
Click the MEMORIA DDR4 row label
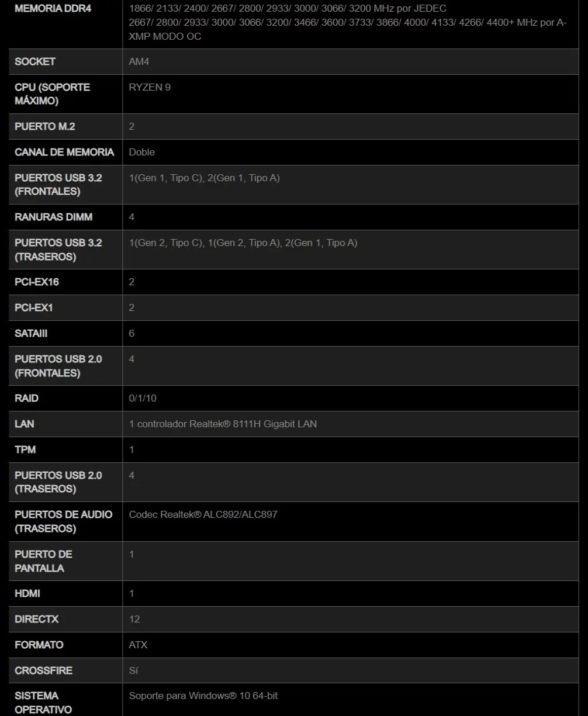tap(53, 9)
